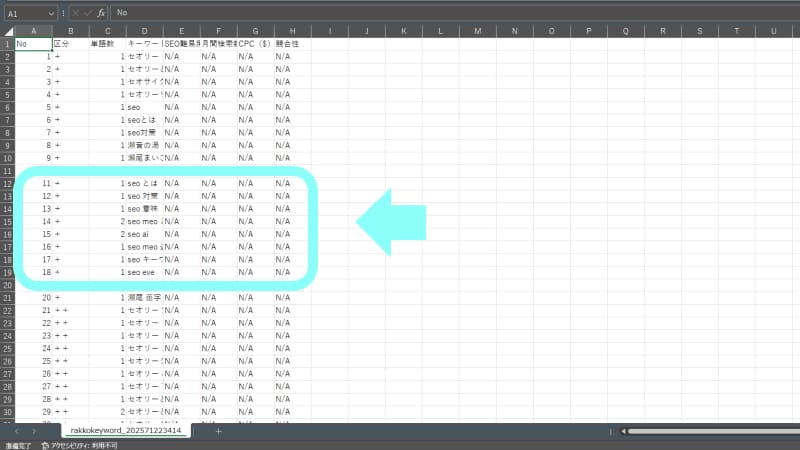Select keyword cell 'seoとは' in row 7
Viewport: 800px width, 450px height.
tap(144, 120)
